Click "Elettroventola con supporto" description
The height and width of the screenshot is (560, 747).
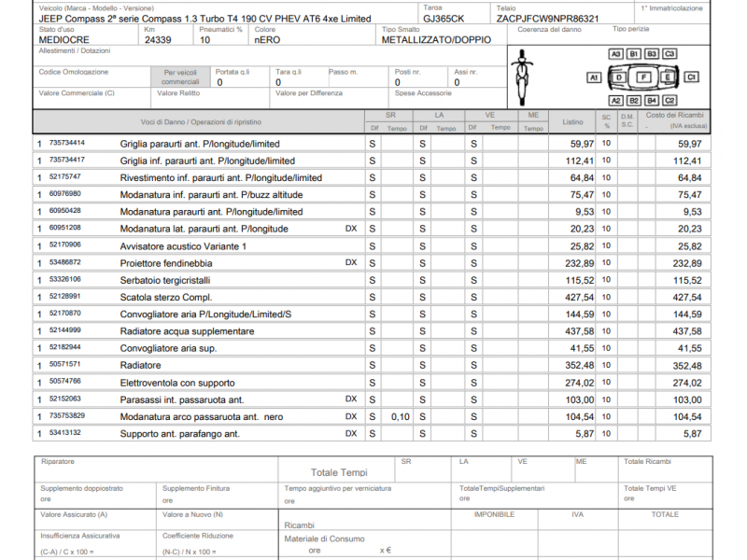(177, 383)
